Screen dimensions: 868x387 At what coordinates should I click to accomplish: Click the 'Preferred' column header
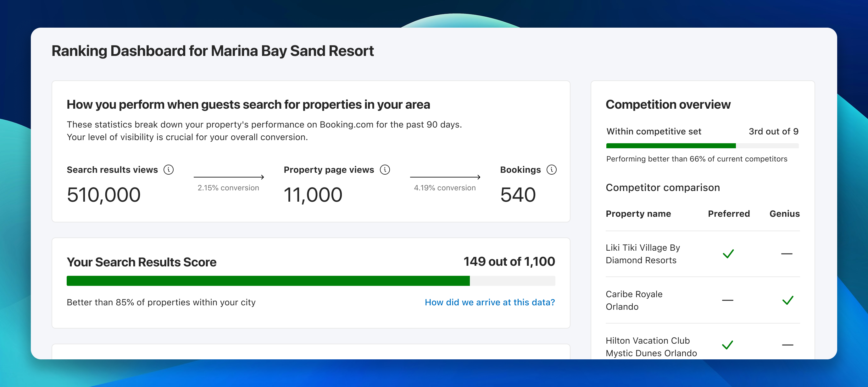729,214
